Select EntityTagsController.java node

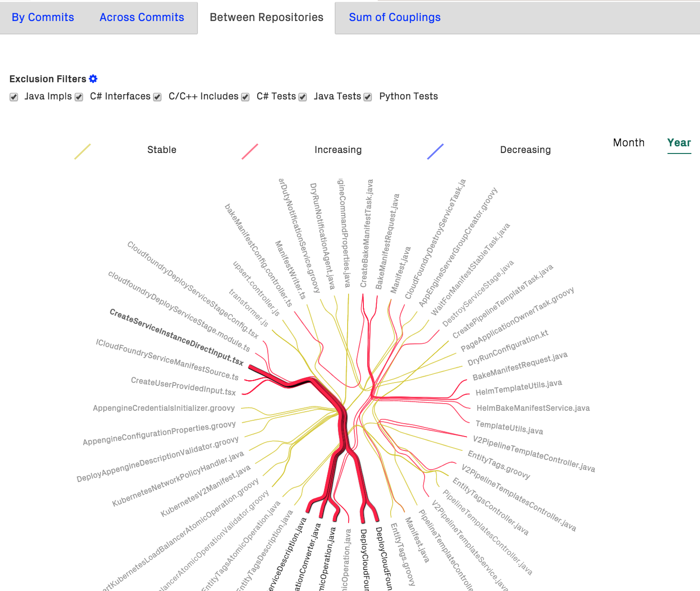click(x=491, y=506)
